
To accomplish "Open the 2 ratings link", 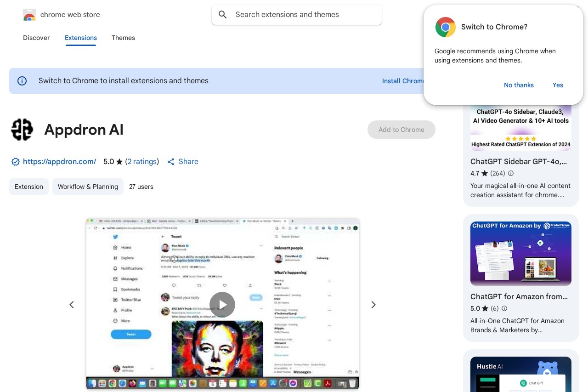I will tap(142, 162).
